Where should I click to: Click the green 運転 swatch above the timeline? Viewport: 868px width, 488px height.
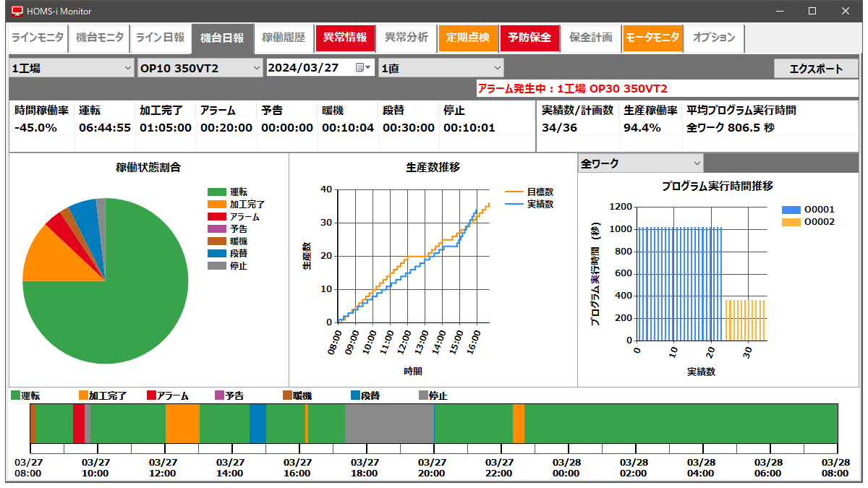coord(16,395)
